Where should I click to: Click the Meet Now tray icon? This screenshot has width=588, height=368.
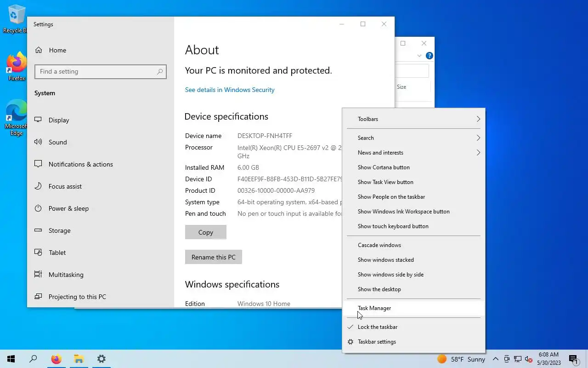coord(507,359)
